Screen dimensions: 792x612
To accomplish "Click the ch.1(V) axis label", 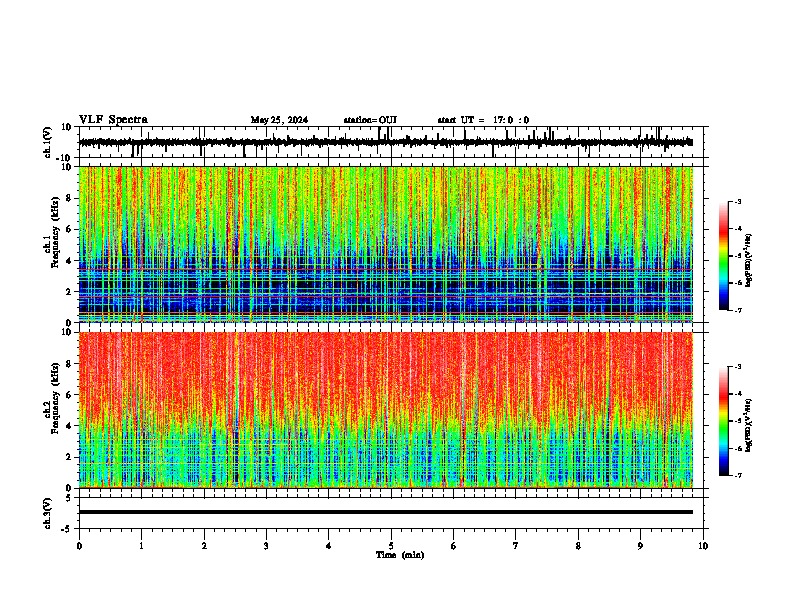I will [47, 142].
